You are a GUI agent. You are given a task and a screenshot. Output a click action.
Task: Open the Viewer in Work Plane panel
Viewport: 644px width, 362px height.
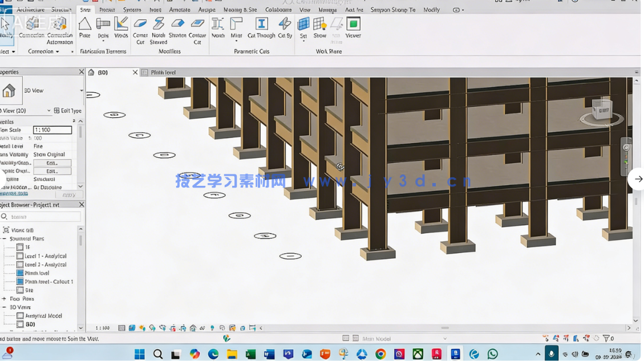(x=353, y=27)
